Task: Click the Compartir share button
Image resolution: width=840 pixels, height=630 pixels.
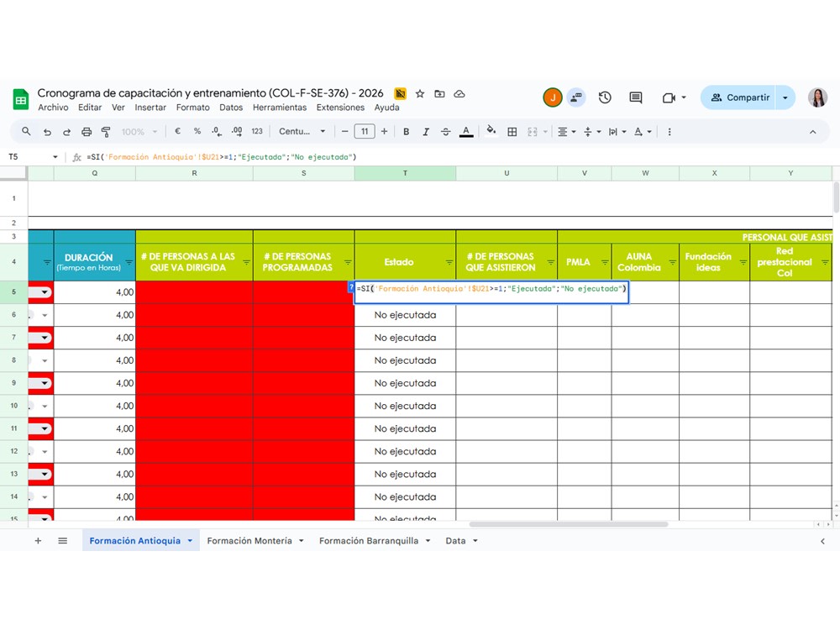Action: [x=738, y=97]
